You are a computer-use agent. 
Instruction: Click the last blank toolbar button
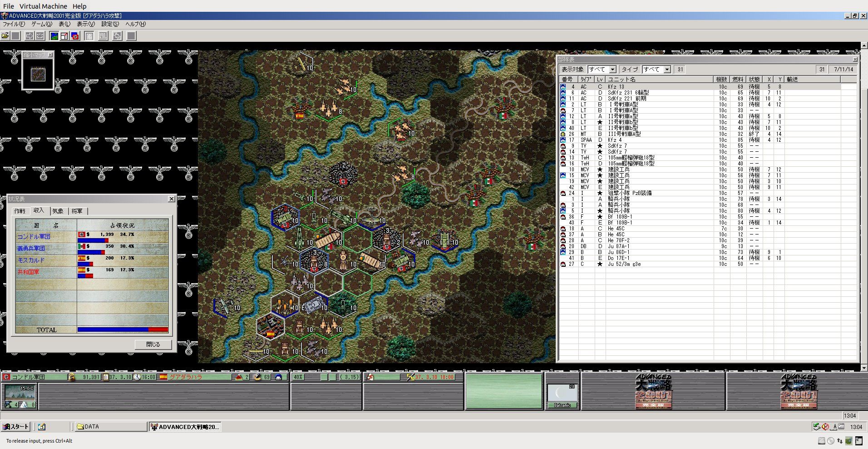(132, 36)
